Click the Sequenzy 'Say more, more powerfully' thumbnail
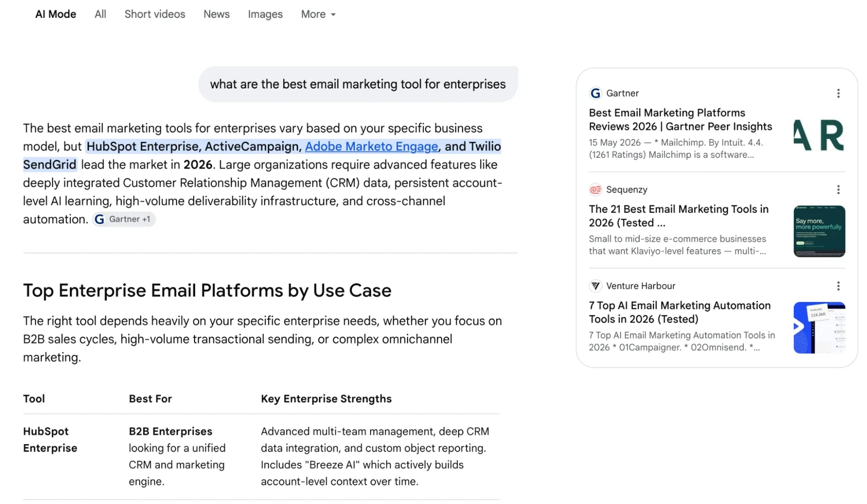The image size is (867, 504). (x=819, y=231)
